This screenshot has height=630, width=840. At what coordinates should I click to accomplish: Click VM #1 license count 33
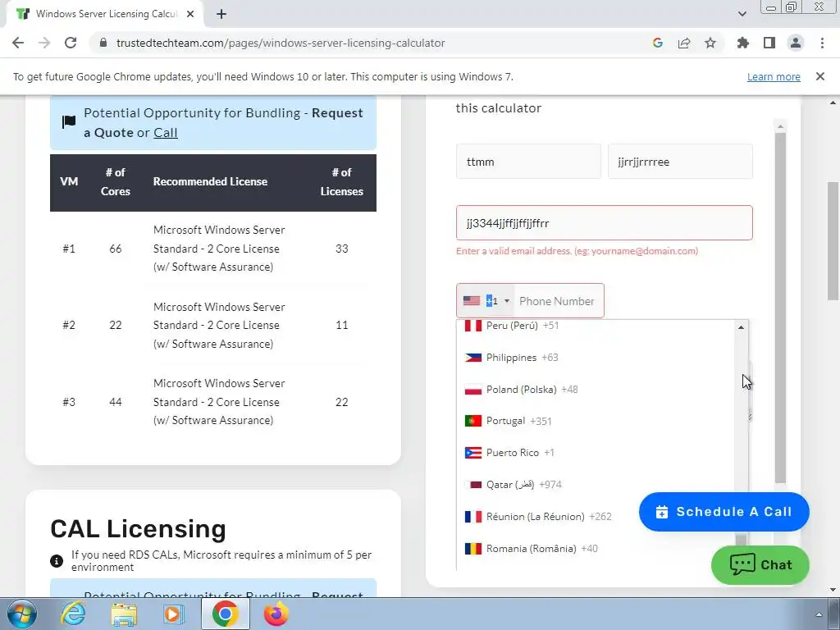[342, 249]
